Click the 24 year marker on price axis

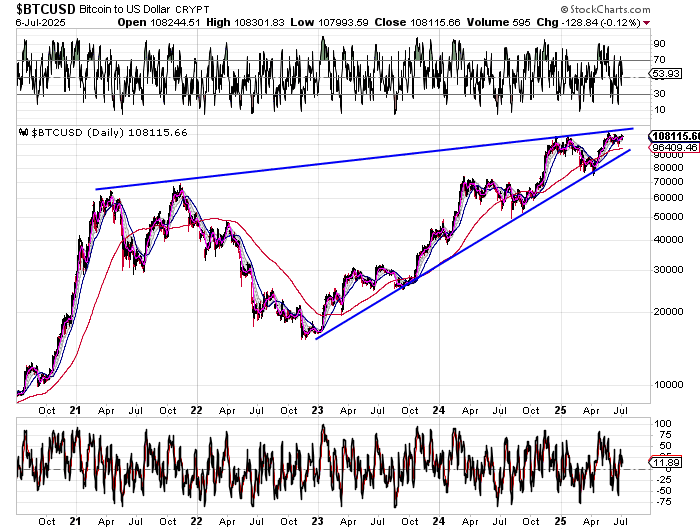[x=439, y=410]
